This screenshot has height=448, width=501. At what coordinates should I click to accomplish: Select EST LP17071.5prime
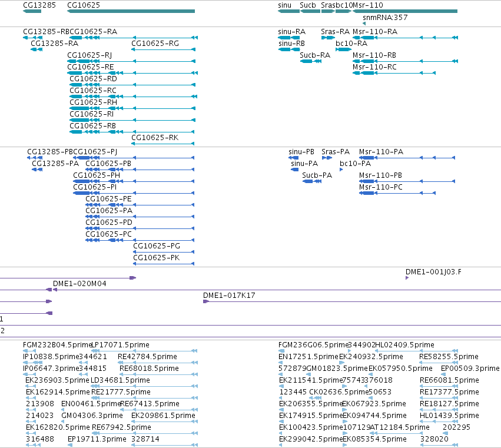click(144, 351)
